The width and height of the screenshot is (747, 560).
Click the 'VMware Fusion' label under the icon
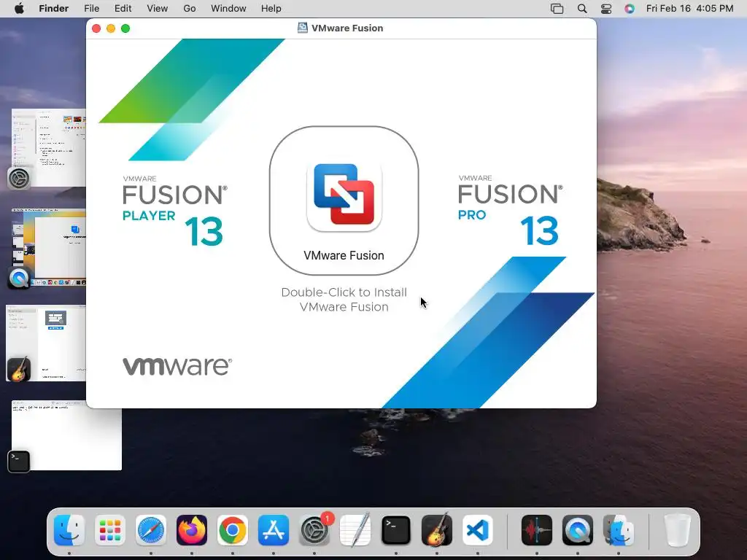click(x=344, y=256)
